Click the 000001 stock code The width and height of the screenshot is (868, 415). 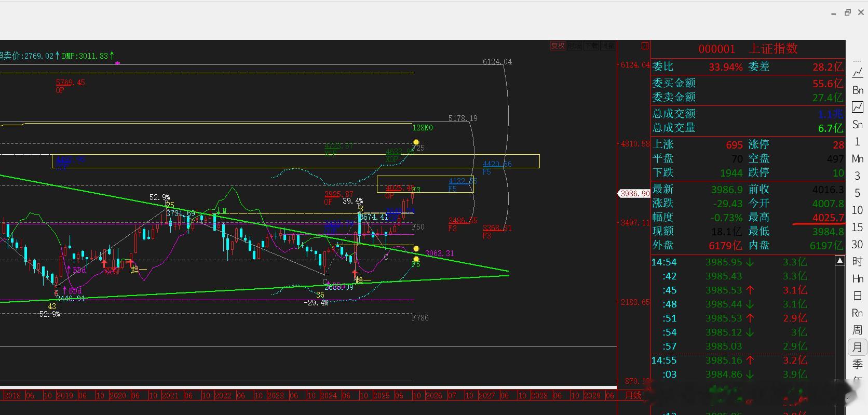click(x=717, y=49)
